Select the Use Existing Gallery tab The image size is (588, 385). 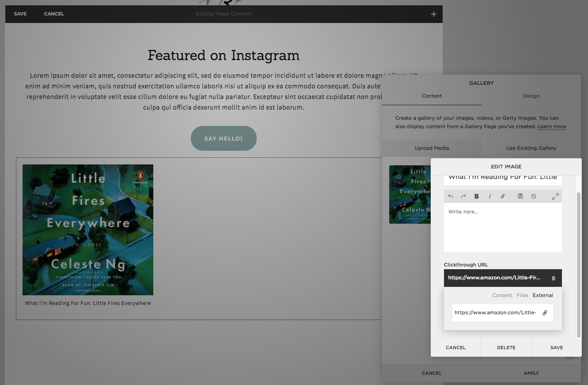[x=531, y=148]
